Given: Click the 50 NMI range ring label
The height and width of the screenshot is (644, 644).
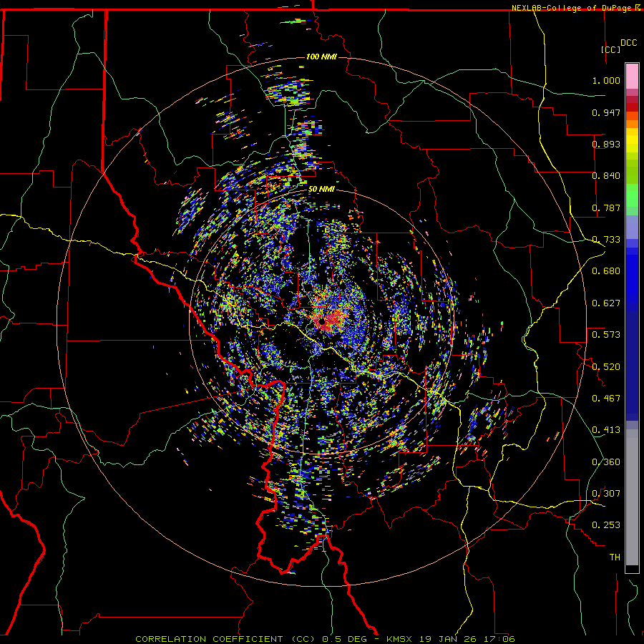Looking at the screenshot, I should (321, 189).
